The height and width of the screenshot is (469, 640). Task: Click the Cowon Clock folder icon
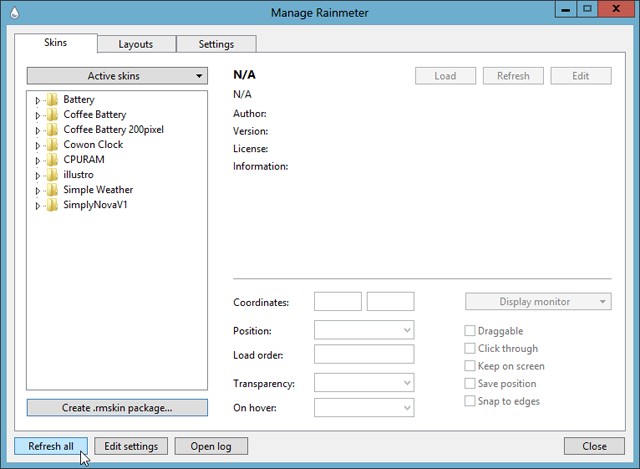tap(52, 144)
